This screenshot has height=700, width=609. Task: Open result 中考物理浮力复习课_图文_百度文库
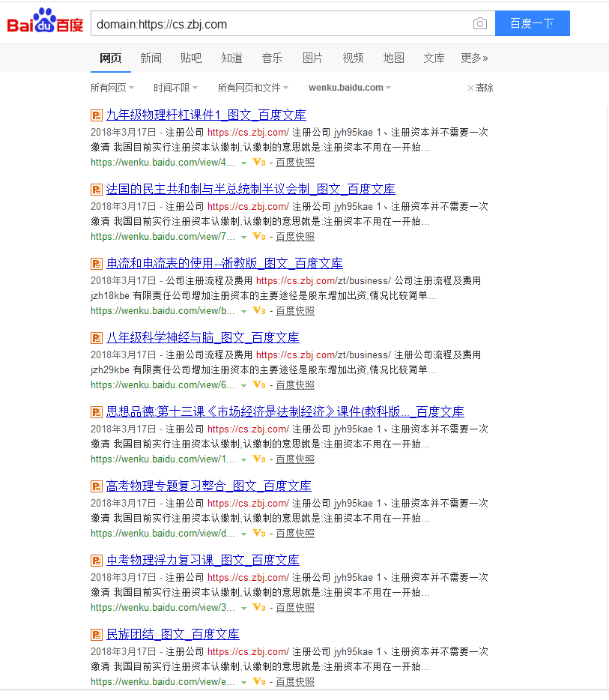pyautogui.click(x=203, y=560)
